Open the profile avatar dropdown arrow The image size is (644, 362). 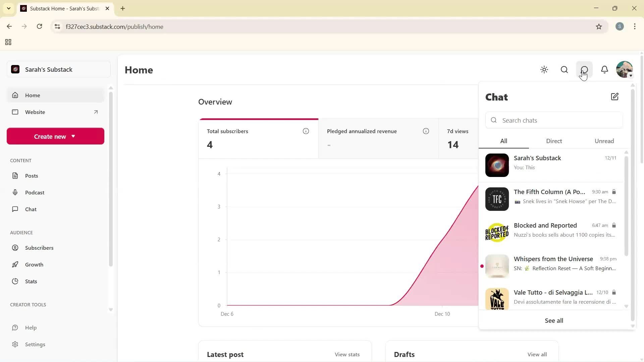pyautogui.click(x=631, y=76)
